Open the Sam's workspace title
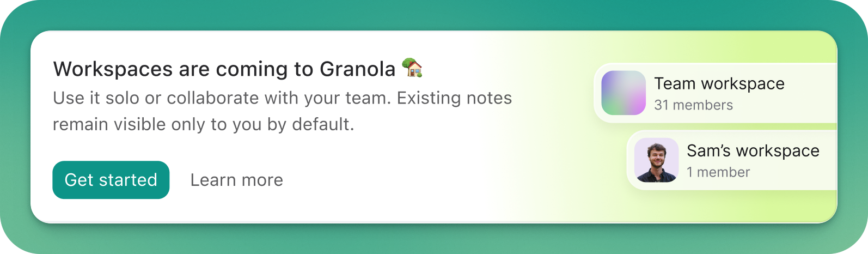 (753, 150)
